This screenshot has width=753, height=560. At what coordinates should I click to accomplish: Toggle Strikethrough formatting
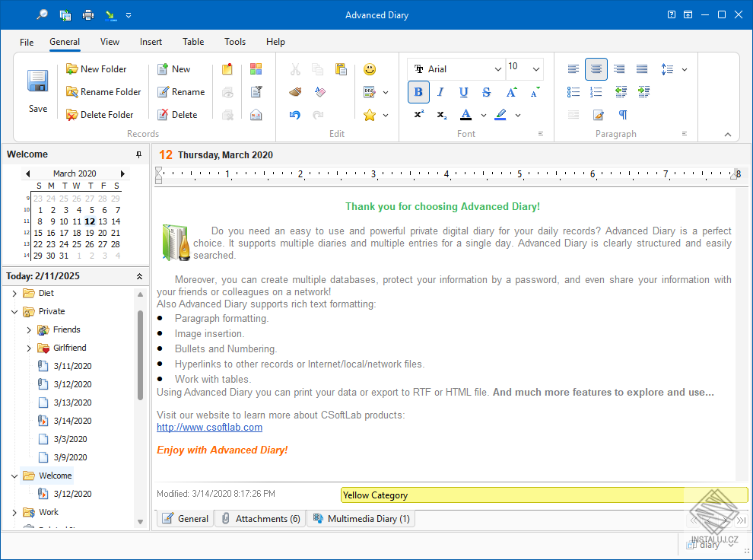(487, 92)
